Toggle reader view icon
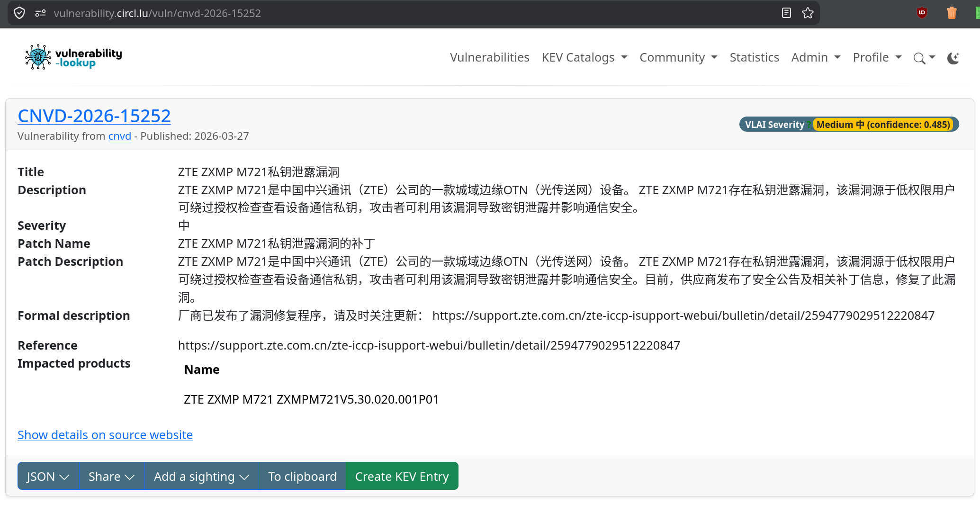The image size is (980, 505). [786, 13]
